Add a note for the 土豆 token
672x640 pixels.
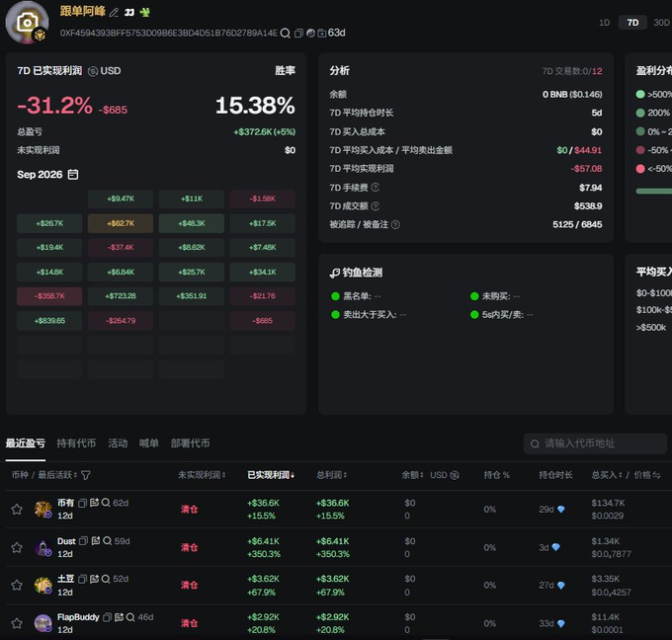[94, 579]
